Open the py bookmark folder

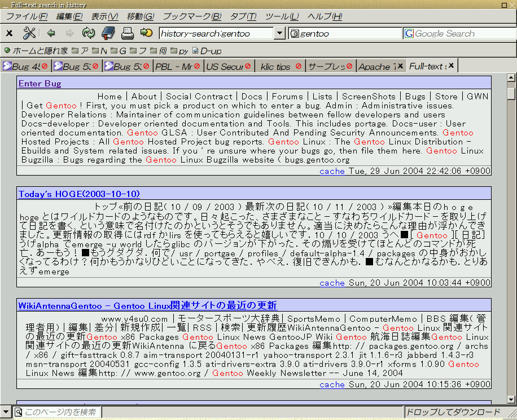(x=179, y=51)
